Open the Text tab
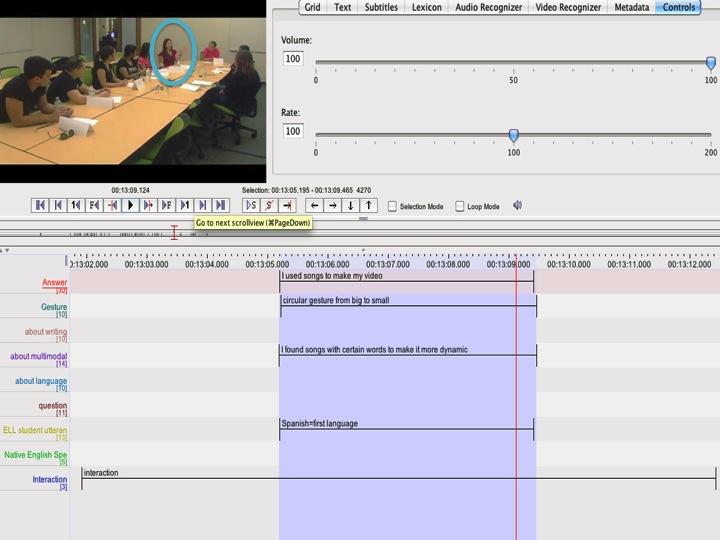Viewport: 720px width, 540px height. (343, 7)
